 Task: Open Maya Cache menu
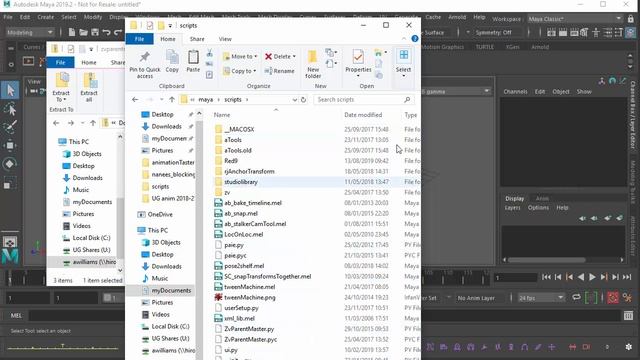[x=433, y=17]
